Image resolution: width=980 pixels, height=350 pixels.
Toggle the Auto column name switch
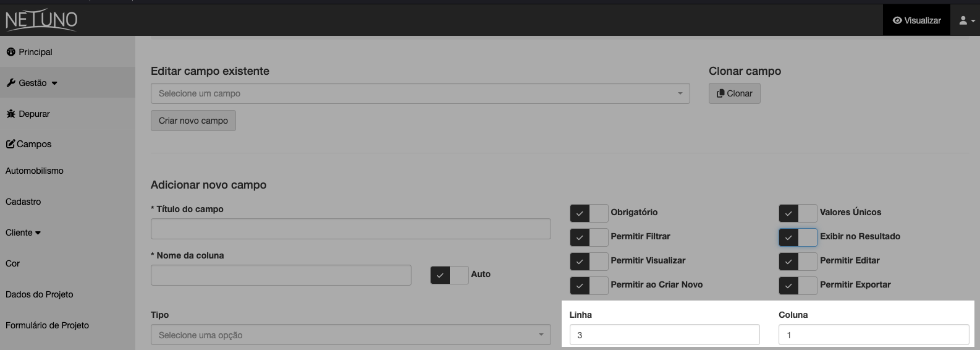tap(449, 275)
